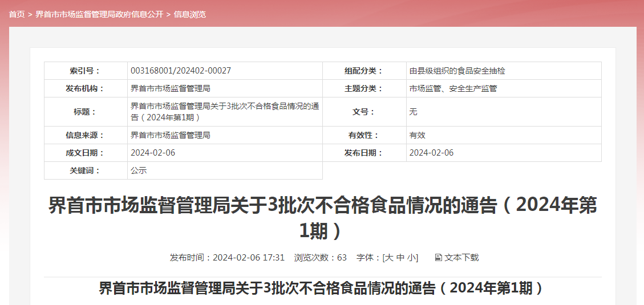The width and height of the screenshot is (644, 305).
Task: Select 市场监管、安全生产监管 value
Action: pyautogui.click(x=453, y=88)
